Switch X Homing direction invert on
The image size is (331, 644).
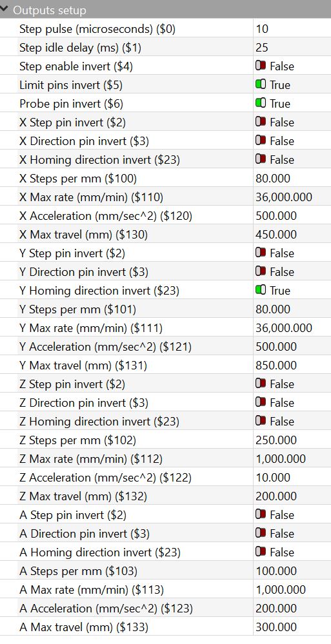[261, 159]
